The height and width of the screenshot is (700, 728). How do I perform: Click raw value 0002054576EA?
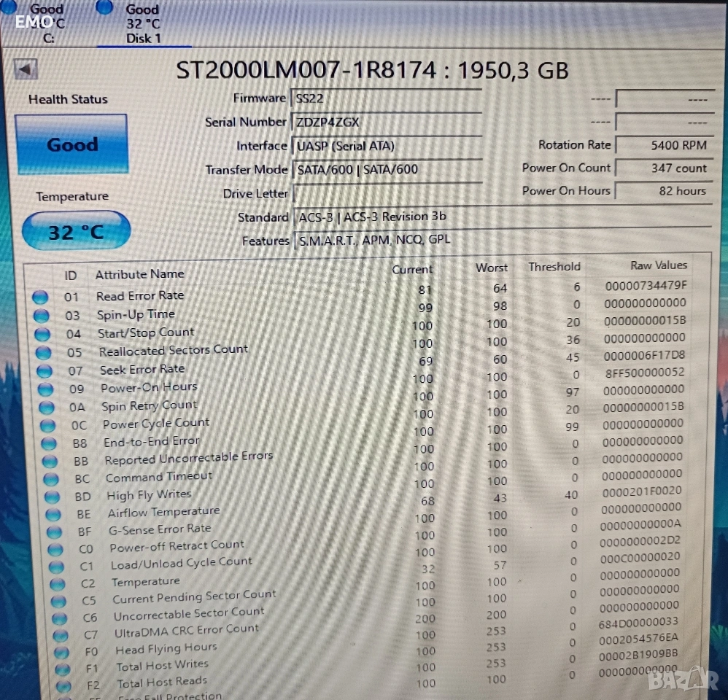click(638, 639)
